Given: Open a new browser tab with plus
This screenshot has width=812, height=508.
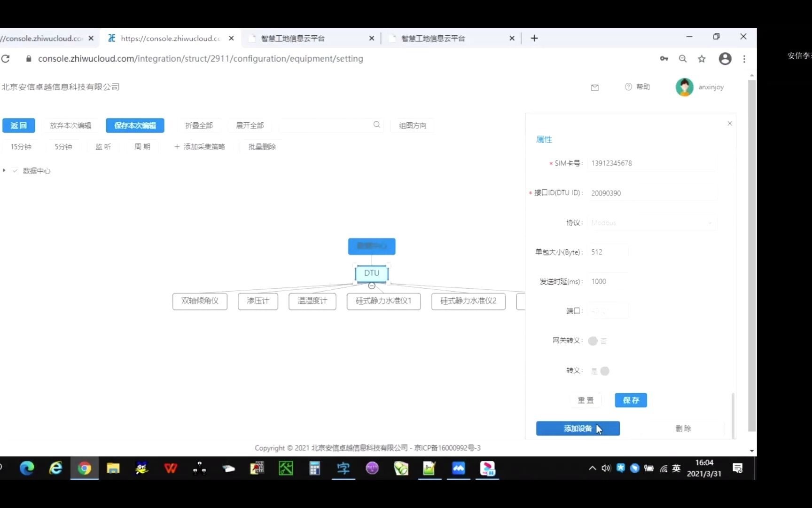Looking at the screenshot, I should 534,38.
